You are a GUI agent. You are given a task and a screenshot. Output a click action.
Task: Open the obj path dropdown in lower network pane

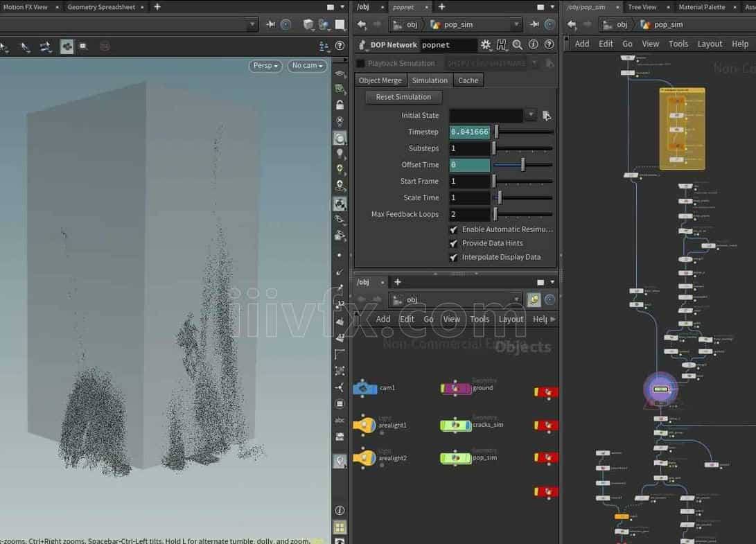(x=516, y=299)
